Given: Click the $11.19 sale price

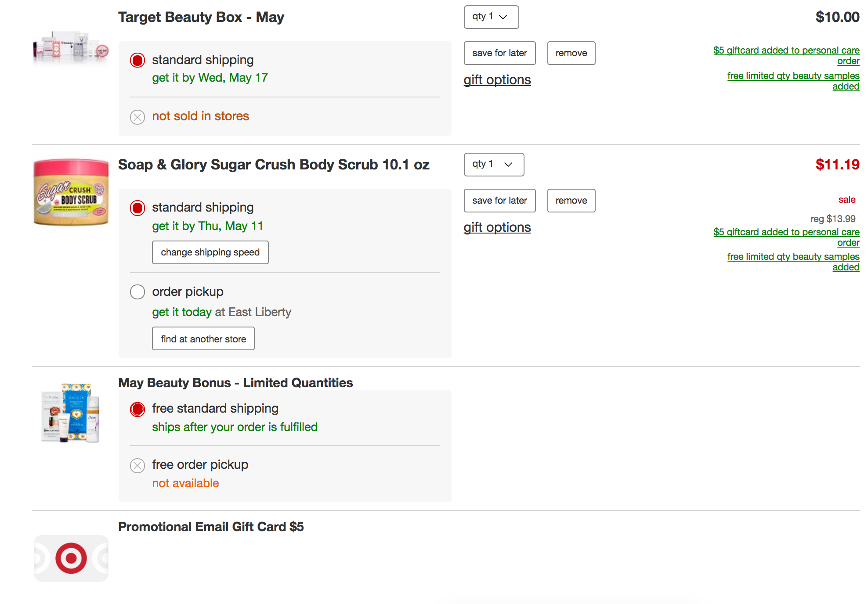Looking at the screenshot, I should 837,165.
